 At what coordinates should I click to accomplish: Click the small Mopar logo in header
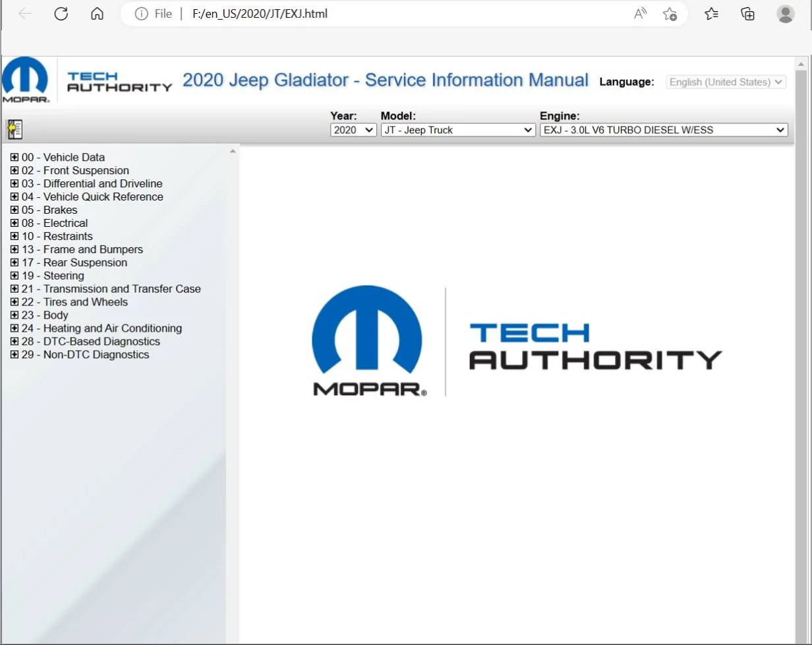point(25,80)
